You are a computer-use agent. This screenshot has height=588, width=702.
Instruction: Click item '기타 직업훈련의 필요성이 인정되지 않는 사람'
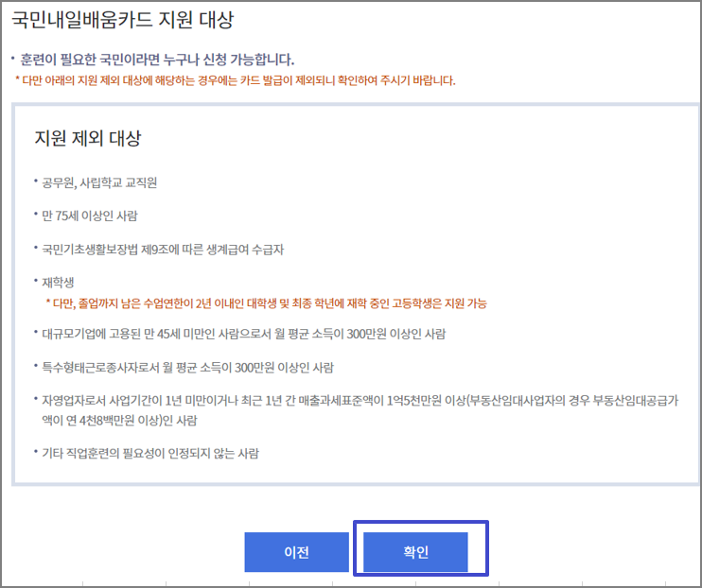tap(150, 454)
